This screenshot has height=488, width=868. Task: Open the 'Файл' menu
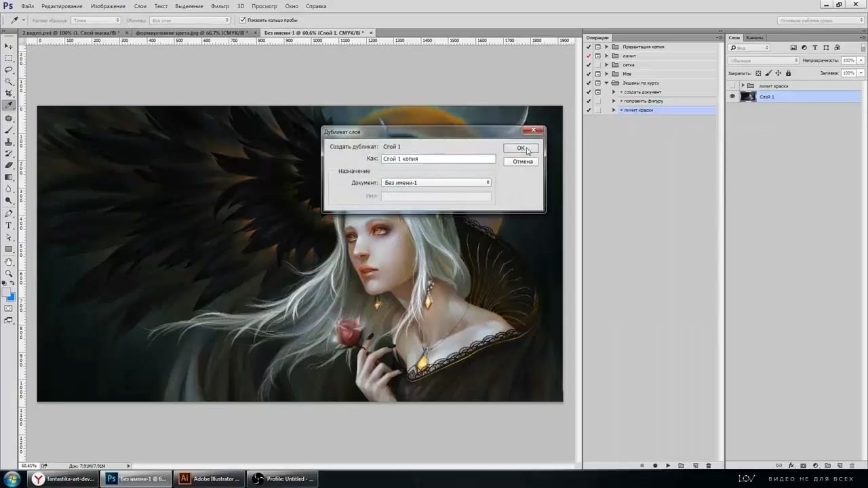[27, 6]
